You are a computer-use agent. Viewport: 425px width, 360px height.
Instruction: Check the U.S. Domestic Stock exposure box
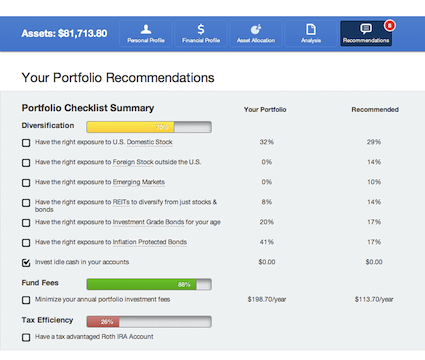(x=26, y=143)
